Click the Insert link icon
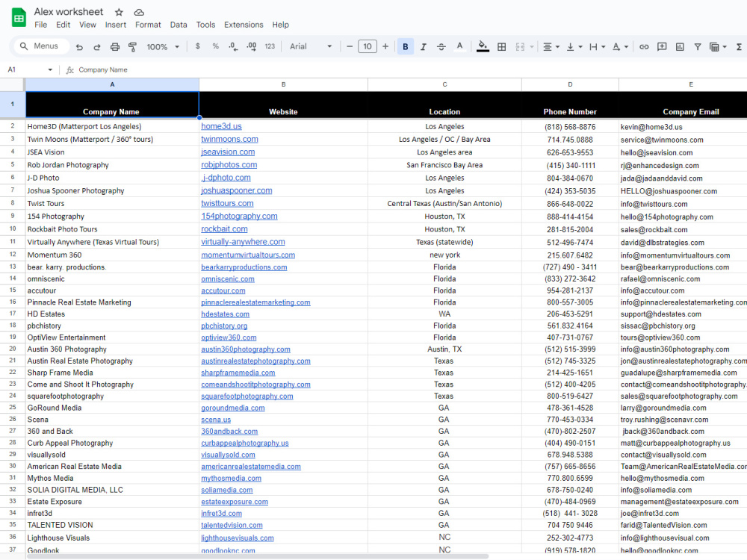 pyautogui.click(x=644, y=46)
